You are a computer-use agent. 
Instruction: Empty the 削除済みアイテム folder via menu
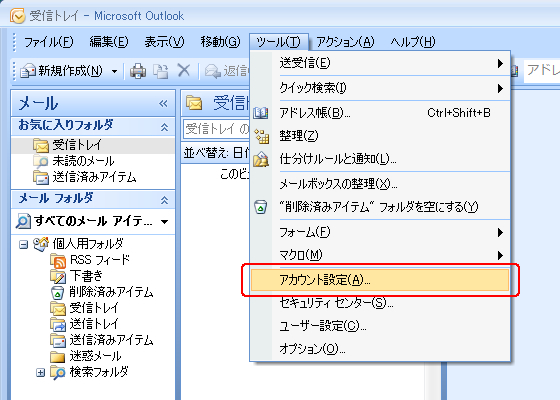[x=380, y=207]
